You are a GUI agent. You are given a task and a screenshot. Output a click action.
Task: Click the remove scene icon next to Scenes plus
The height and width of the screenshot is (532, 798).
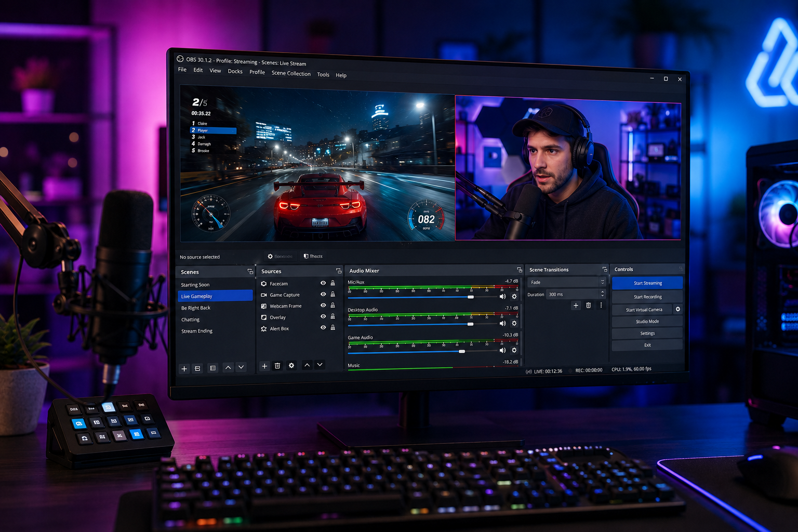click(197, 368)
